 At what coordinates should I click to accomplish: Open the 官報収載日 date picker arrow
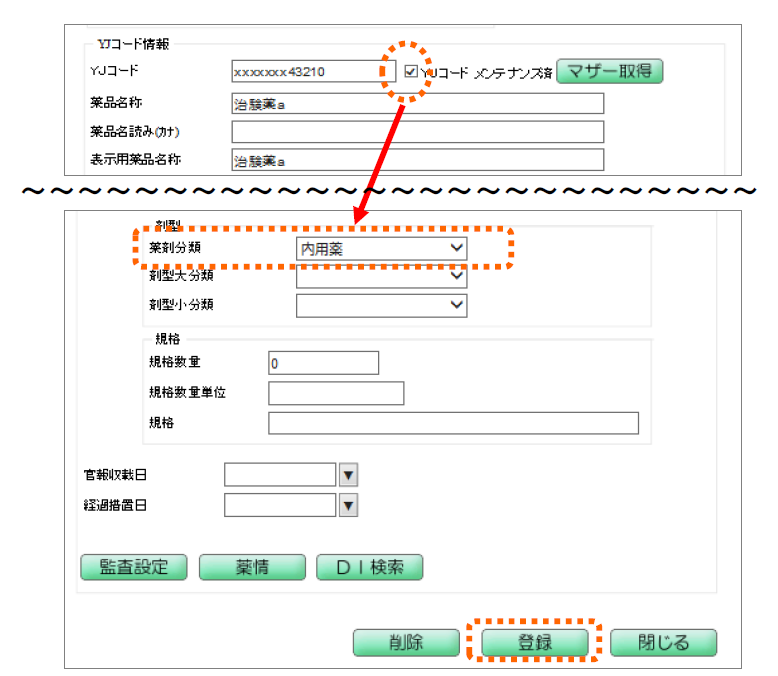[348, 475]
